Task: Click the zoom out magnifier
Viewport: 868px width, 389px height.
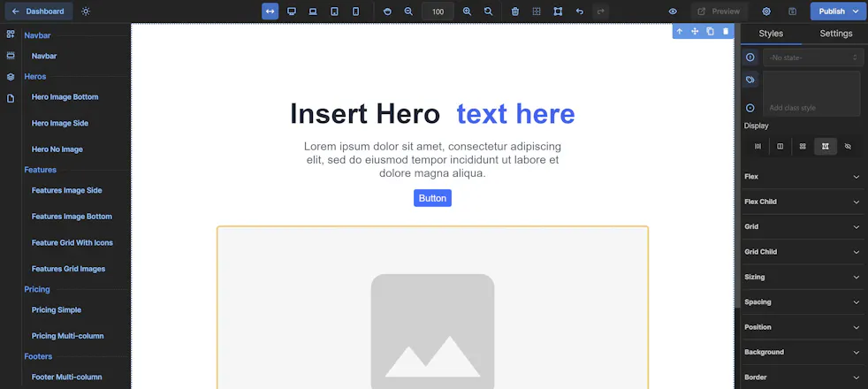Action: [408, 11]
